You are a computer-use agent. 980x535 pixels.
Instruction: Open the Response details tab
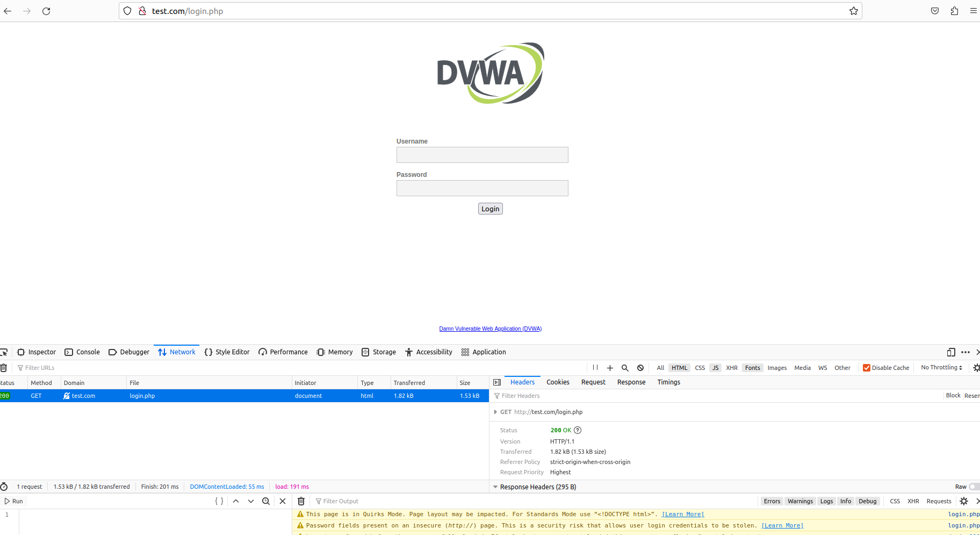point(631,382)
